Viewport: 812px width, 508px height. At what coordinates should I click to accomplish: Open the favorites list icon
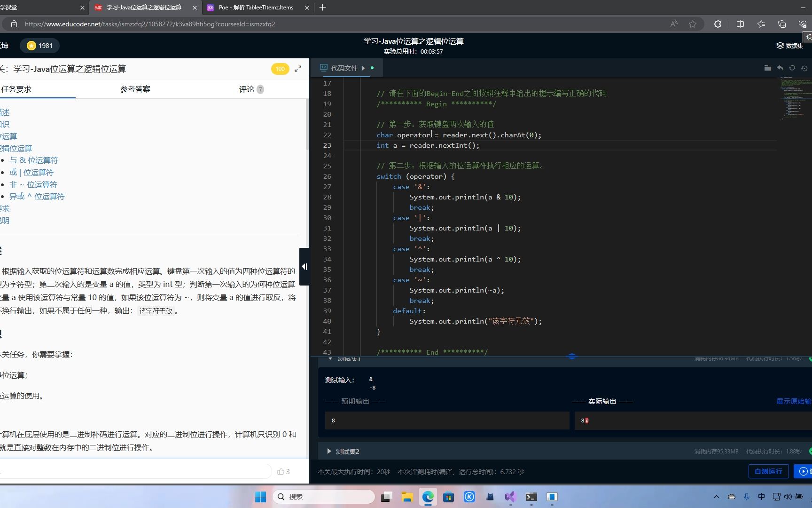(761, 24)
